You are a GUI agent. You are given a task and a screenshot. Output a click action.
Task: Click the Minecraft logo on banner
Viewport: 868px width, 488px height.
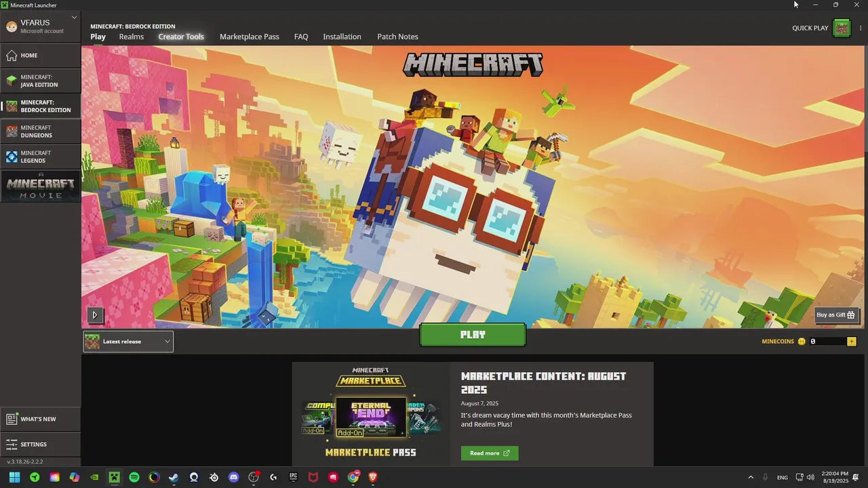[473, 65]
